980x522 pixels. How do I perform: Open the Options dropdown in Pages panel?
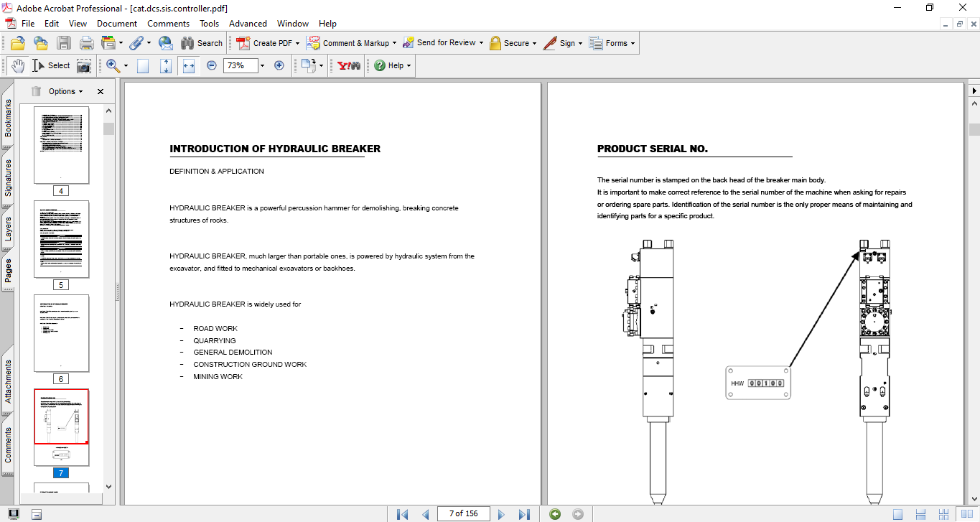point(65,91)
